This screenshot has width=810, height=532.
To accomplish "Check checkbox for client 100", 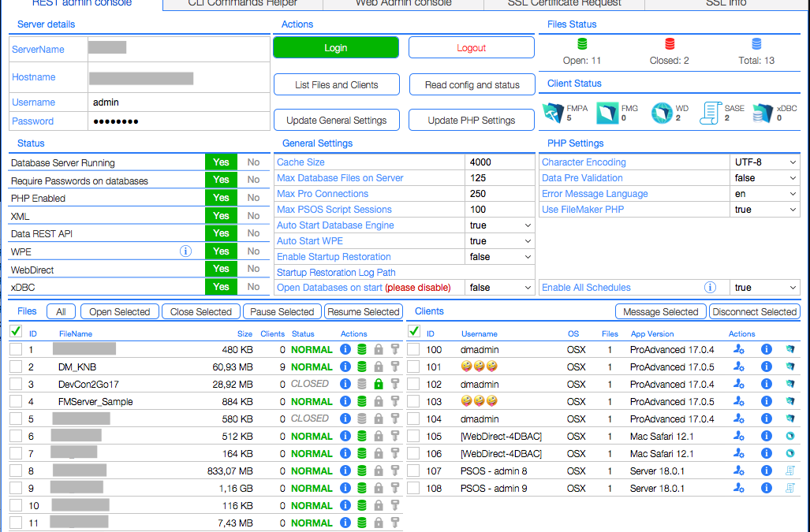I will [413, 349].
